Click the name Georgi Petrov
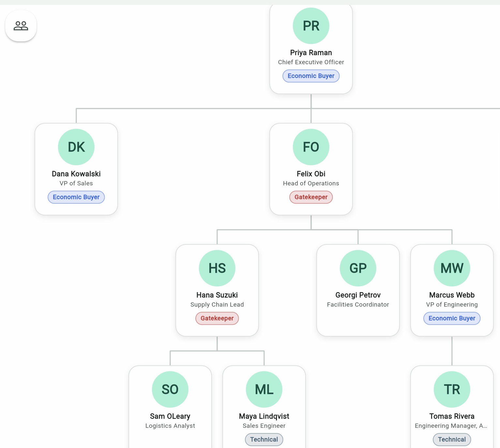This screenshot has width=500, height=448. point(358,295)
